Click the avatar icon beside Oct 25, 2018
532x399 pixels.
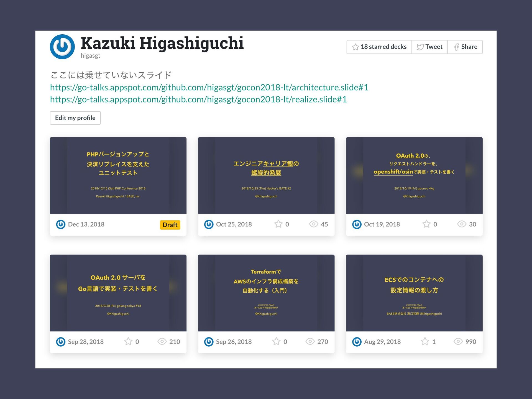click(x=209, y=224)
